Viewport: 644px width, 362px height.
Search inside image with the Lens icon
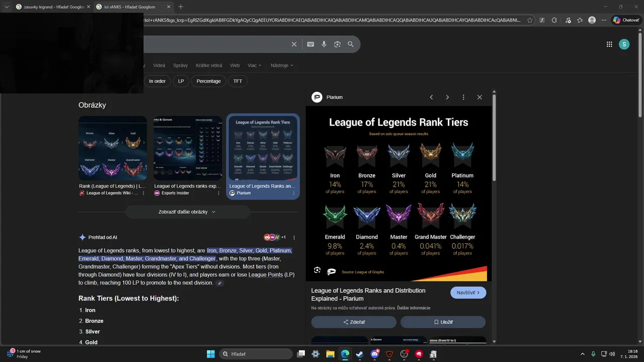tap(317, 270)
